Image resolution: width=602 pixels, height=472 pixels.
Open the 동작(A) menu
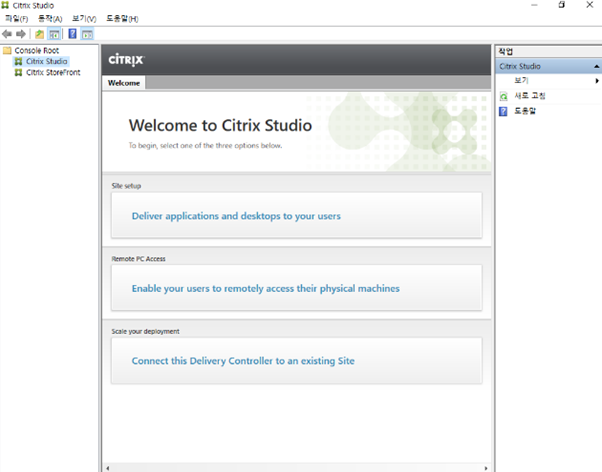[50, 18]
